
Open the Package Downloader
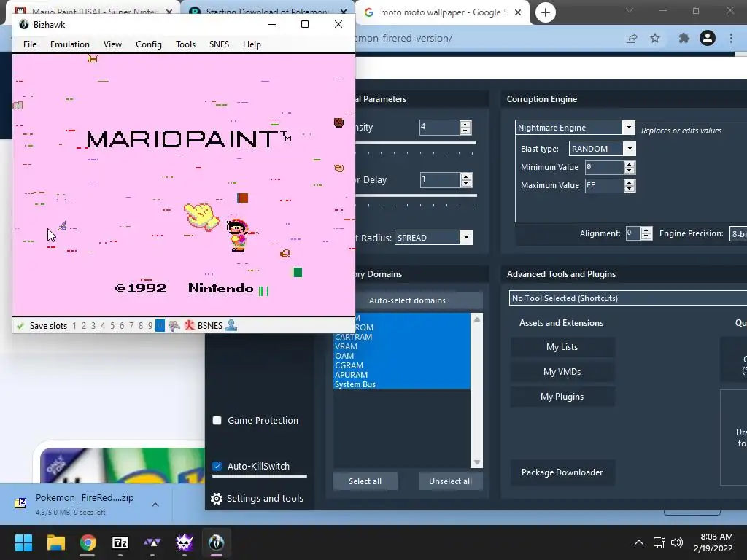[562, 472]
